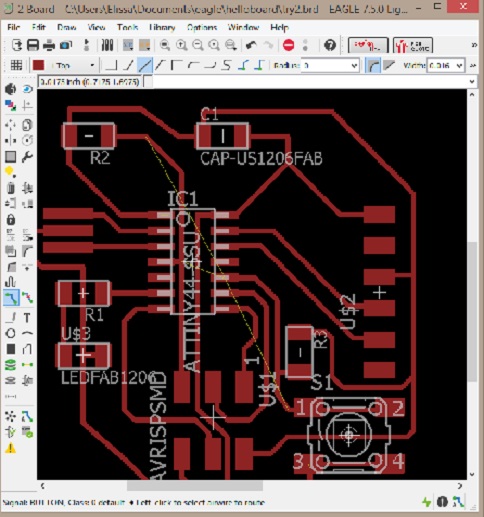Viewport: 484px width, 517px height.
Task: Click the active Route tool icon
Action: click(x=11, y=298)
